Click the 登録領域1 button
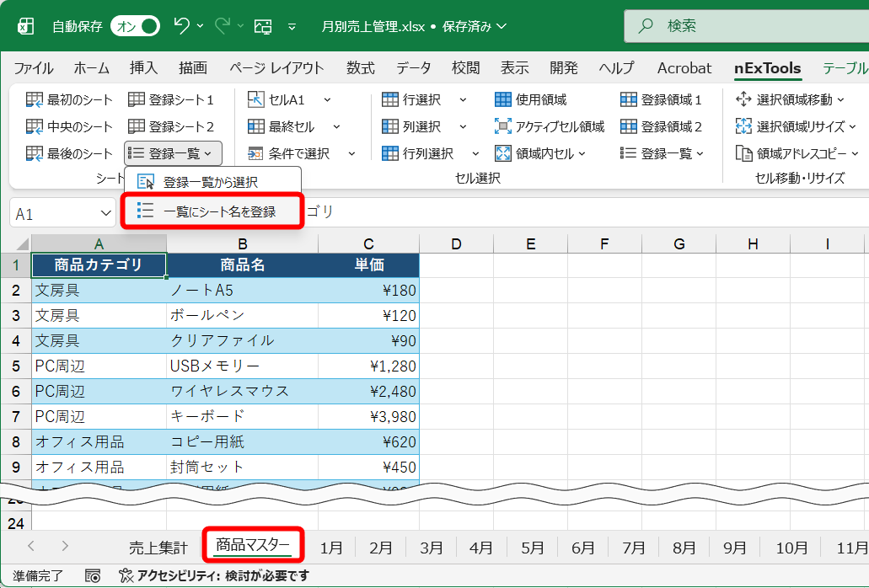 click(x=661, y=99)
